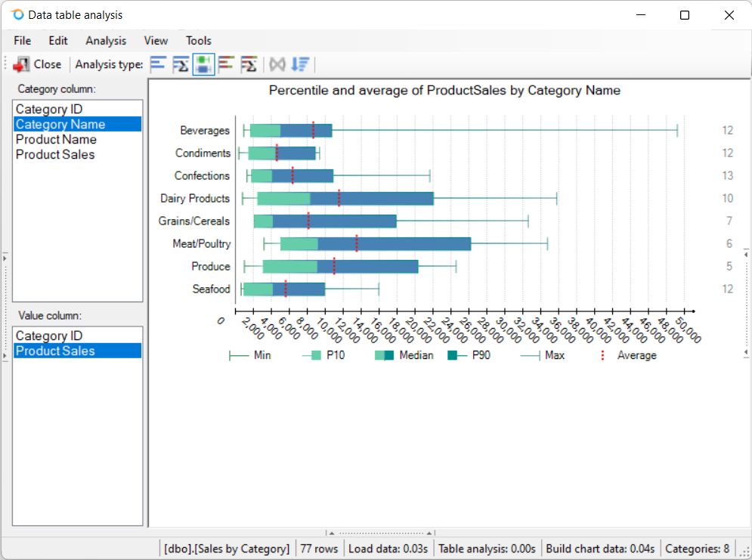
Task: Select the highlighted percentile box-plot analysis icon
Action: coord(203,64)
